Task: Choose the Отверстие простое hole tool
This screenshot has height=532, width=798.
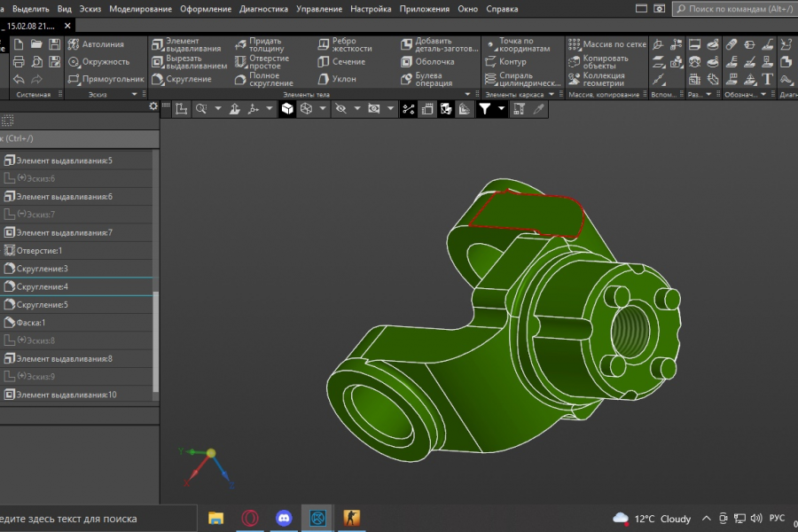Action: (262, 62)
